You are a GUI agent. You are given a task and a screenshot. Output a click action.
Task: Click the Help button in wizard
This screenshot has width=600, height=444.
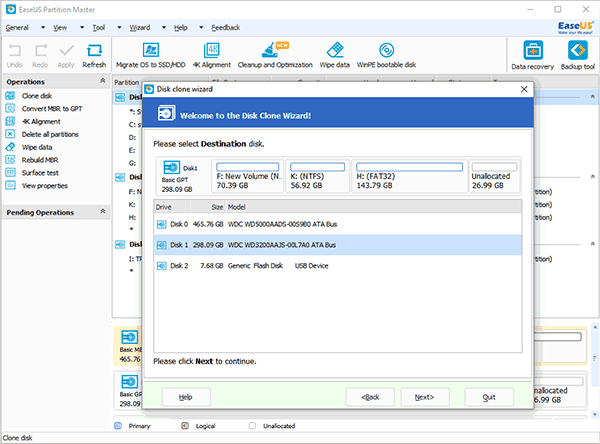point(186,397)
